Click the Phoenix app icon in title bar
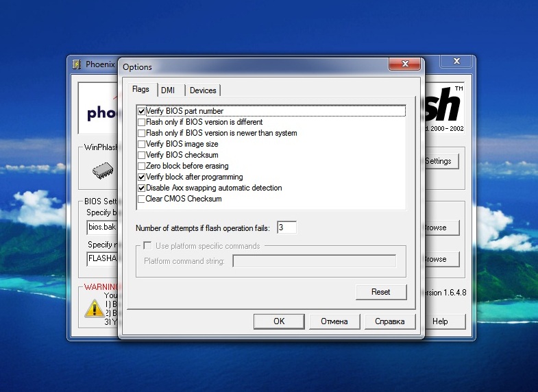This screenshot has width=538, height=392. tap(77, 65)
